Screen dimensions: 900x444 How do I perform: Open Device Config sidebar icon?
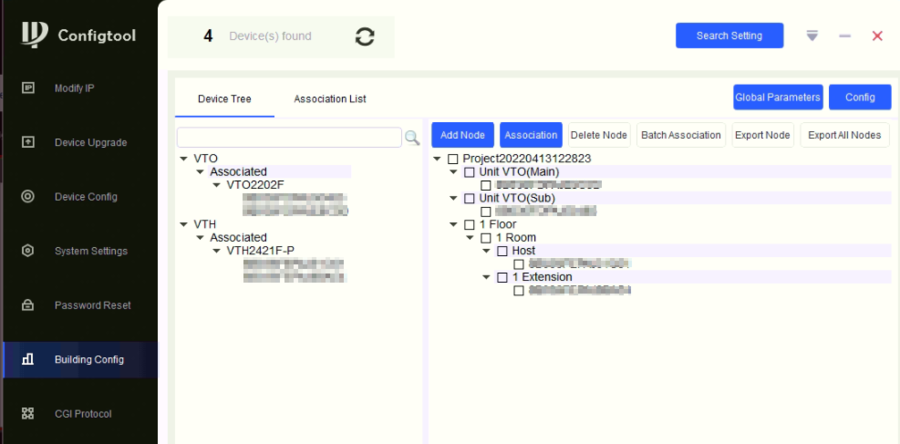(28, 196)
